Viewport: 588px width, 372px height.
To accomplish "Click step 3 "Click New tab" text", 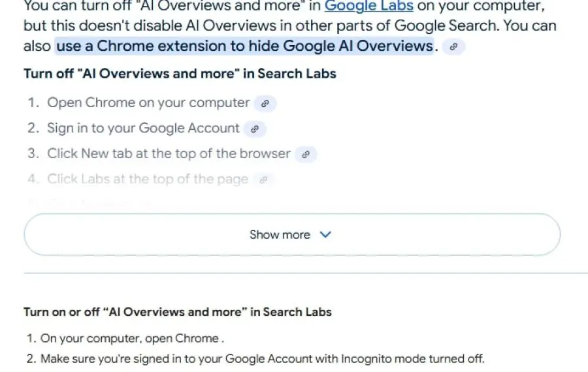I will (x=169, y=153).
